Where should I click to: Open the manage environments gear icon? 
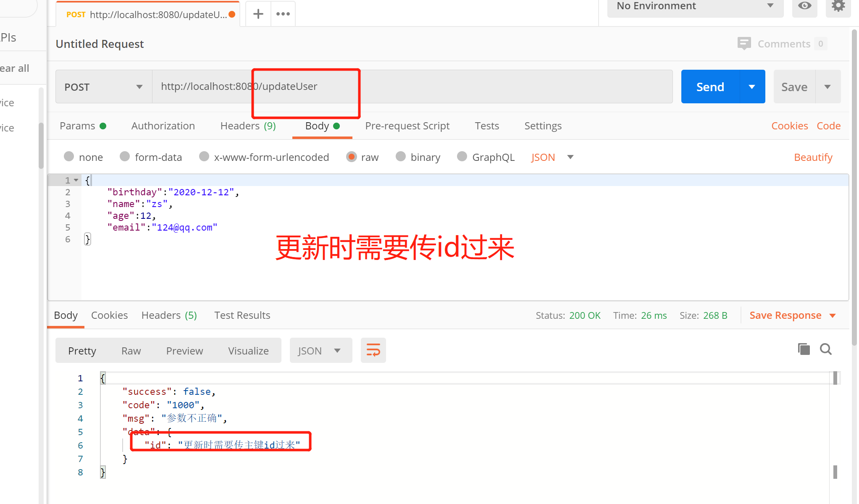(838, 6)
